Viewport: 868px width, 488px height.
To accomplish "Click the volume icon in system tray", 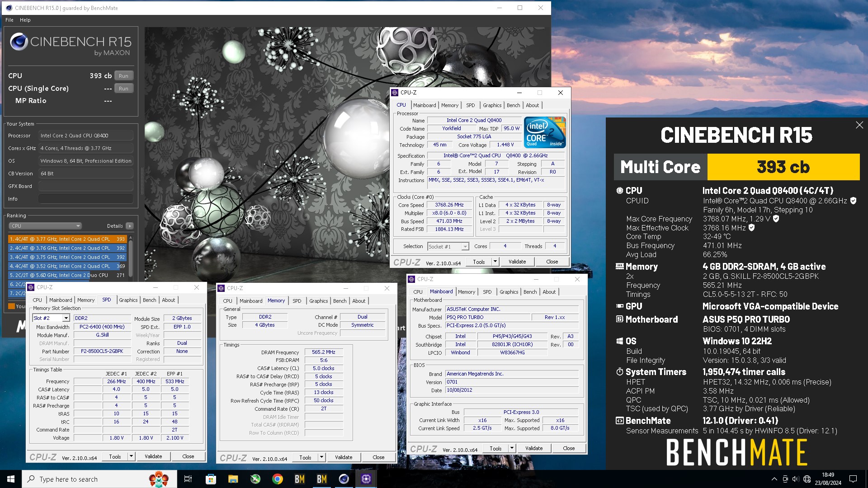I will click(796, 479).
